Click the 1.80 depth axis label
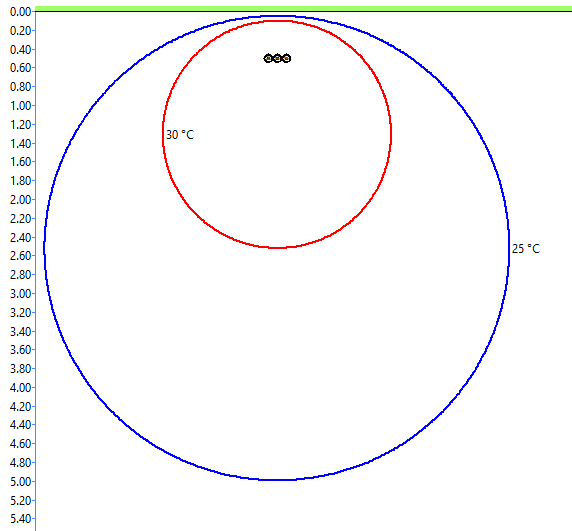572x531 pixels. (x=20, y=181)
